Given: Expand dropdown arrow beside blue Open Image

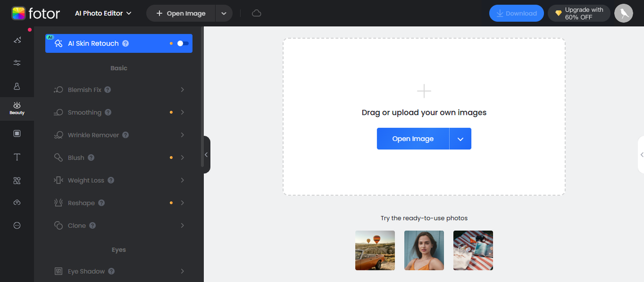Looking at the screenshot, I should coord(460,139).
